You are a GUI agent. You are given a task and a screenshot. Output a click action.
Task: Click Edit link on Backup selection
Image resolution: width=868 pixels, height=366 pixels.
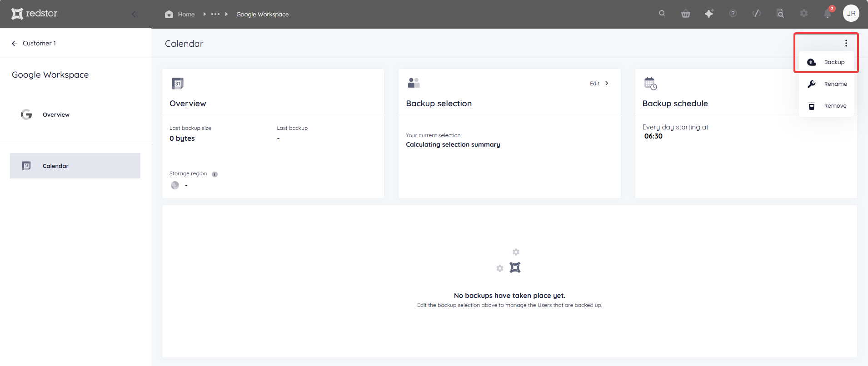pos(594,84)
